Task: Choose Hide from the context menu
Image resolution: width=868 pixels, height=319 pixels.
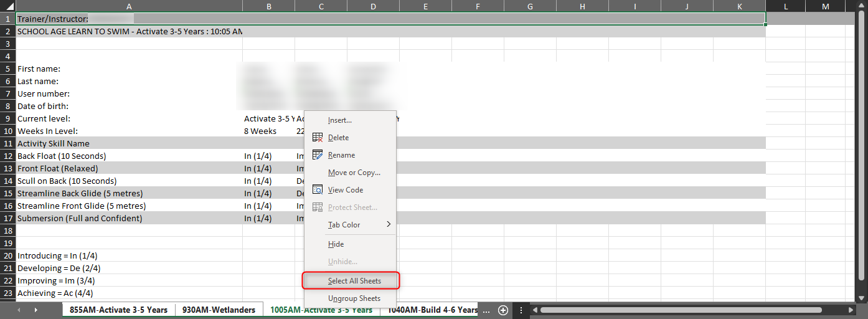Action: pos(336,244)
